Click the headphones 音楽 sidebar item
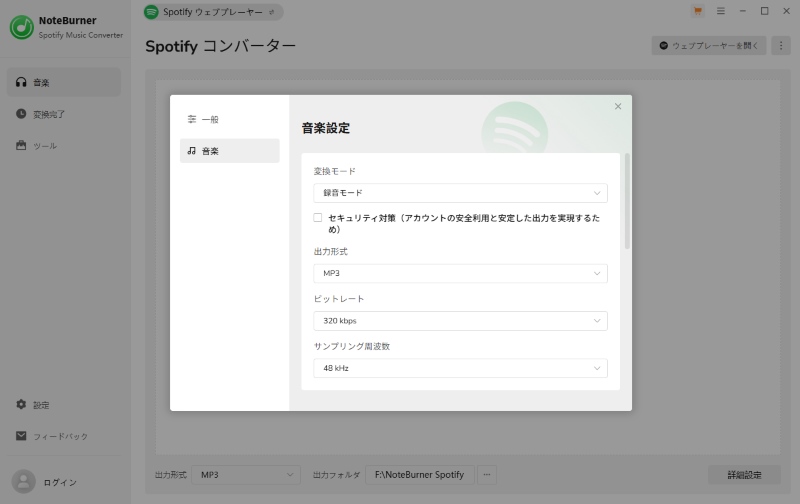 pyautogui.click(x=64, y=82)
